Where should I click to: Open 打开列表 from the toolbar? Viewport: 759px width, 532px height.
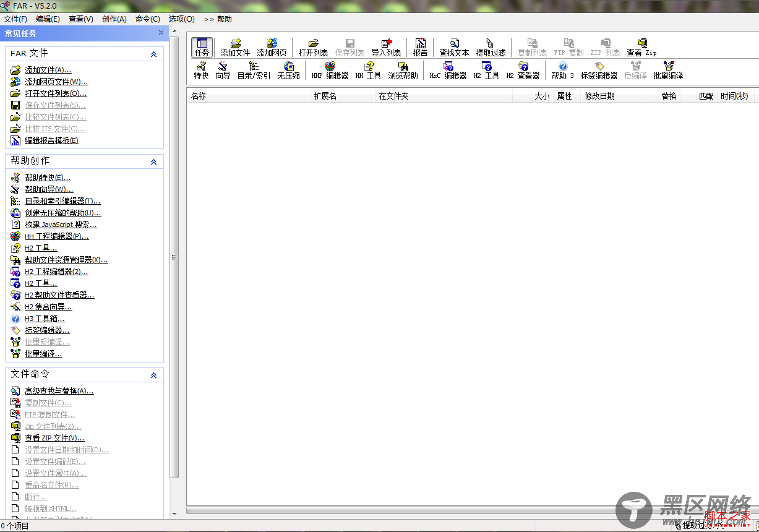[314, 48]
